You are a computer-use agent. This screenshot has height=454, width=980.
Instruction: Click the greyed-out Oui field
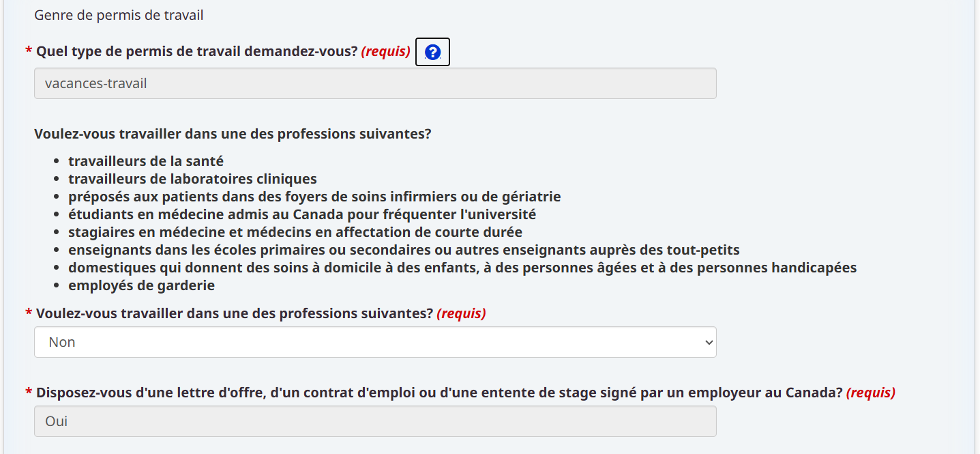pos(375,421)
